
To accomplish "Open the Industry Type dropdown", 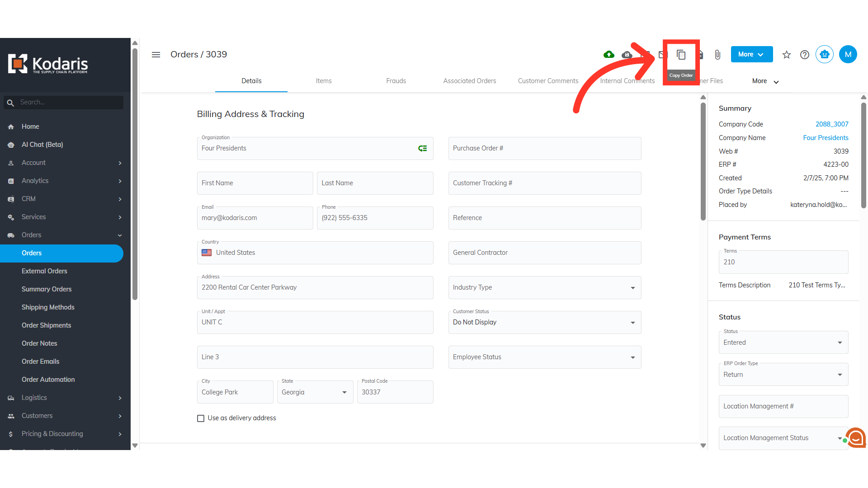I will (x=544, y=287).
